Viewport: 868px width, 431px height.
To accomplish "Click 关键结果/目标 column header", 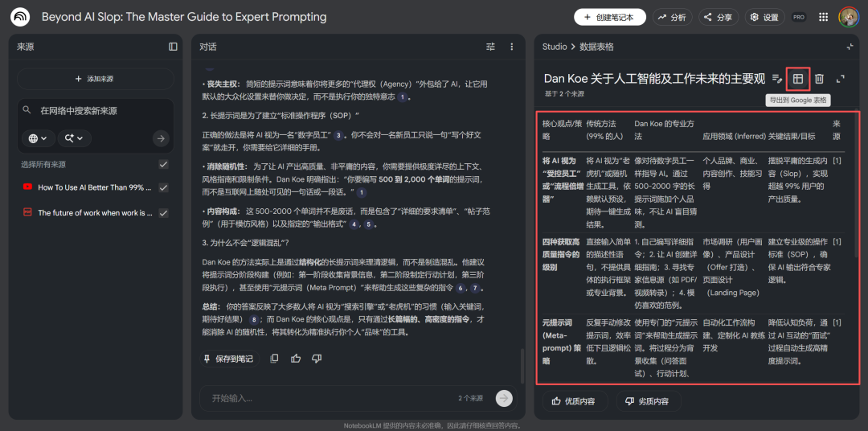I will (x=791, y=136).
